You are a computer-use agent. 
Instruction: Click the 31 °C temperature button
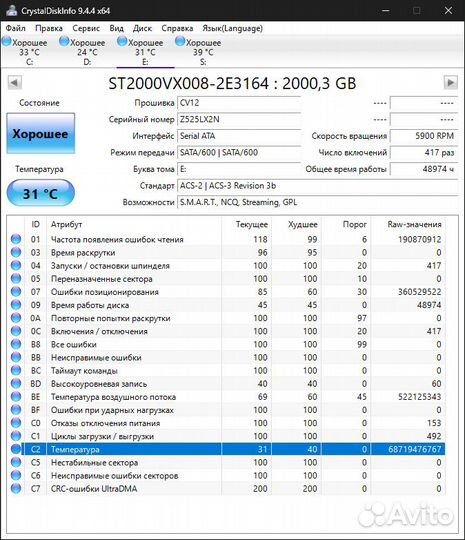point(41,194)
